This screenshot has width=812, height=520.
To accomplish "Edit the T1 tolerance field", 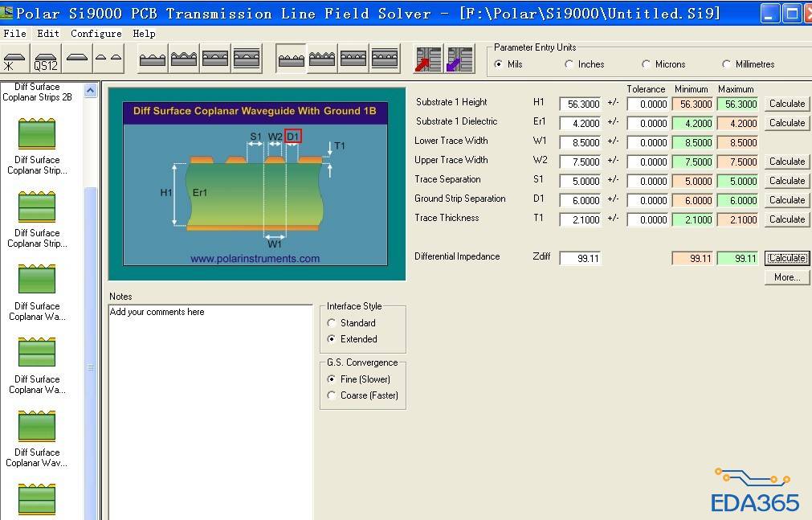I will point(647,220).
